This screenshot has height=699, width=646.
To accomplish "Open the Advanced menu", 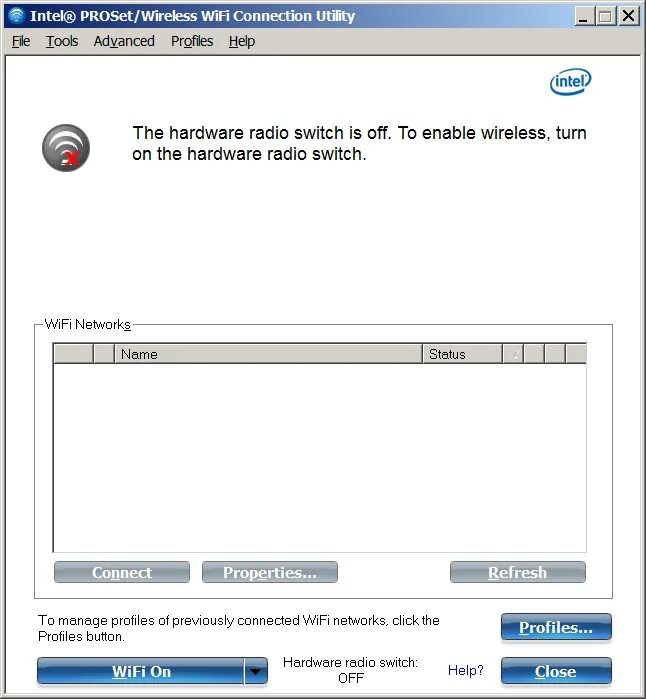I will point(124,41).
